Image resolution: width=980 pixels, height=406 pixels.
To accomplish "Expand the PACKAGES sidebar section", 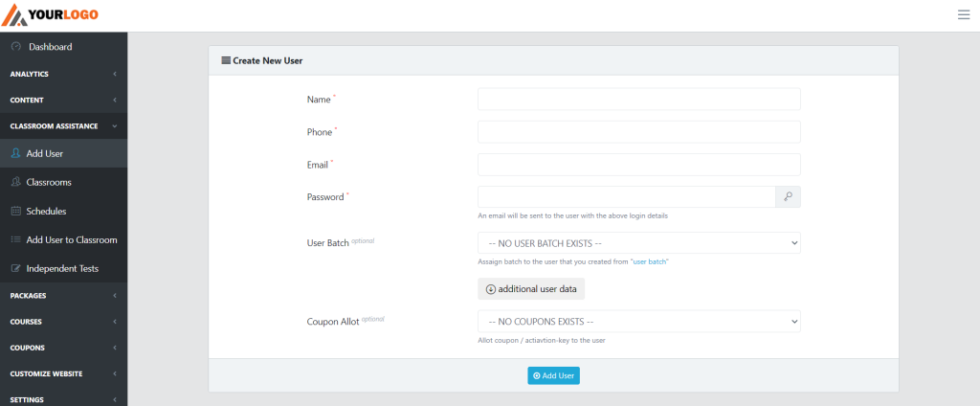I will coord(64,295).
